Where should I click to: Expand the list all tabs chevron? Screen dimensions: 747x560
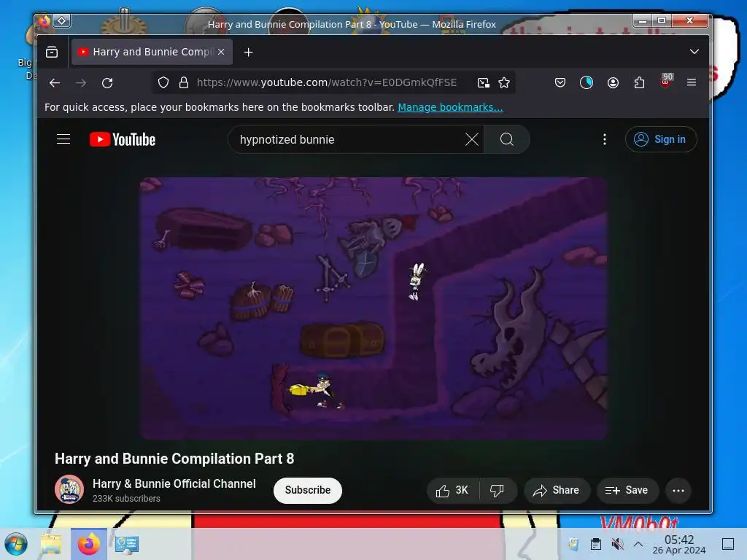(x=694, y=52)
